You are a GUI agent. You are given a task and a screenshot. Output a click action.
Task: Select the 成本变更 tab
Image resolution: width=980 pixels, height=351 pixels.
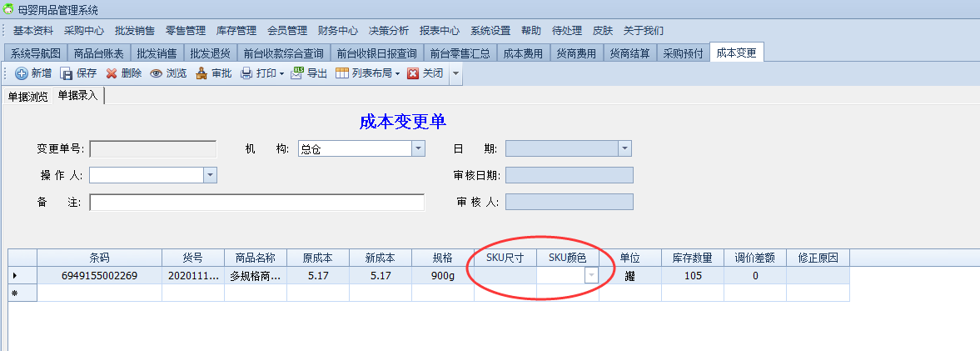tap(737, 53)
